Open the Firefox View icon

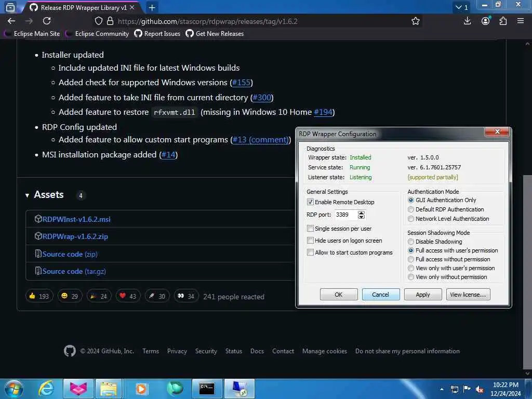10,7
